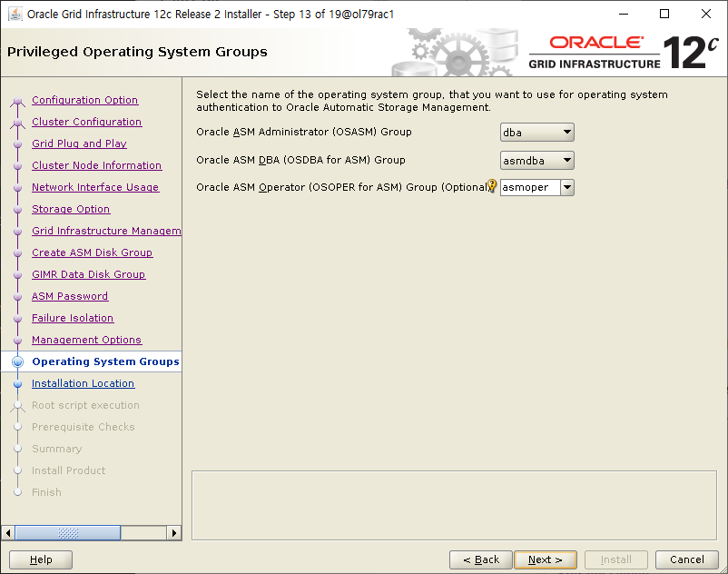Open the Cluster Node Information step
Viewport: 728px width, 574px height.
pyautogui.click(x=97, y=165)
